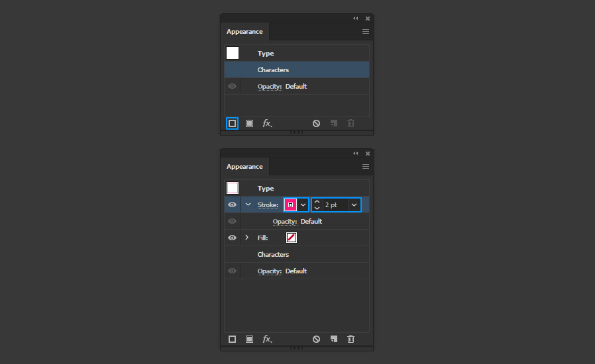Select Appearance tab in upper panel
The height and width of the screenshot is (364, 595).
[x=244, y=32]
